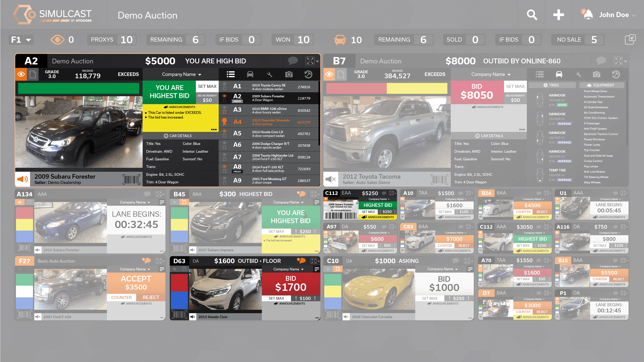Open the camera tab in B7 lane
644x362 pixels.
coord(596,74)
